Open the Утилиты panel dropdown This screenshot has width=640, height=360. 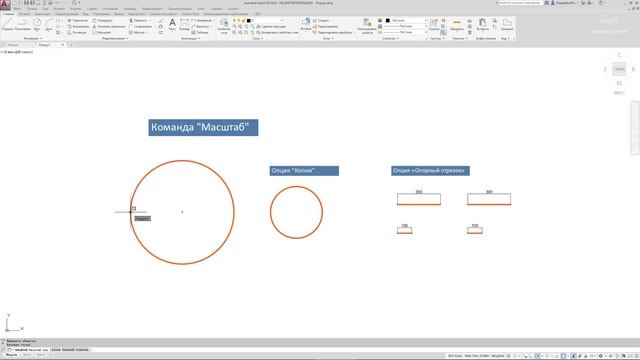460,38
